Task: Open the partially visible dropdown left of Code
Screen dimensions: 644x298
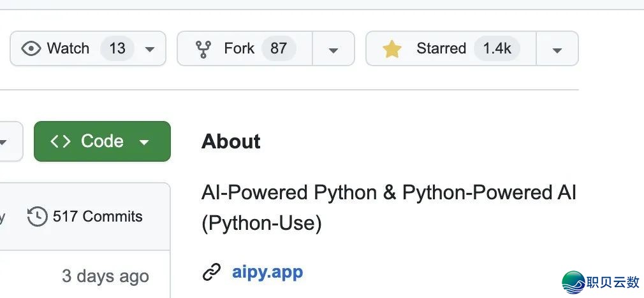Action: 8,141
